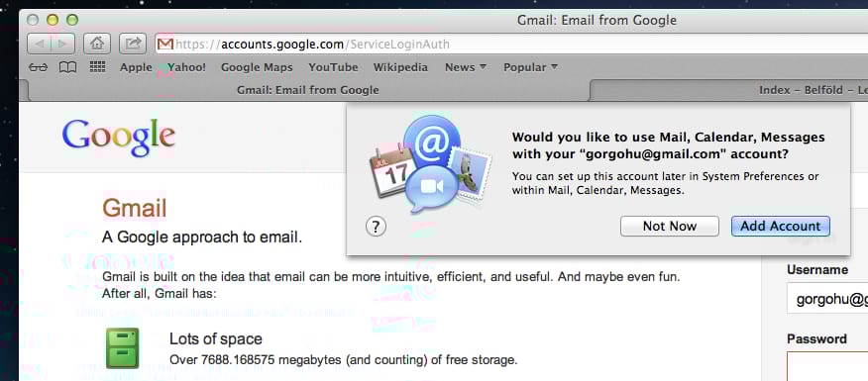Go forward with the right arrow button
Screen dimensions: 868x381
click(62, 44)
